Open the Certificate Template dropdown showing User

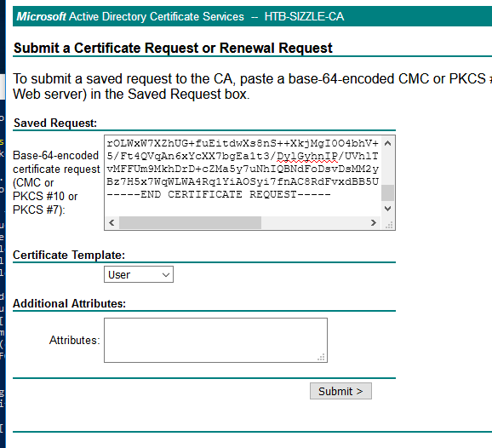(x=139, y=274)
